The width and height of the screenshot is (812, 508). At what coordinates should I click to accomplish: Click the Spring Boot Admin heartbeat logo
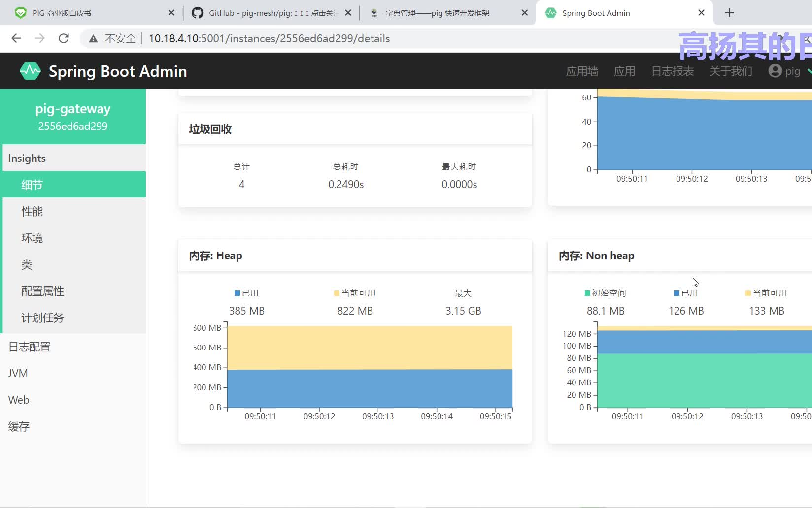coord(30,71)
